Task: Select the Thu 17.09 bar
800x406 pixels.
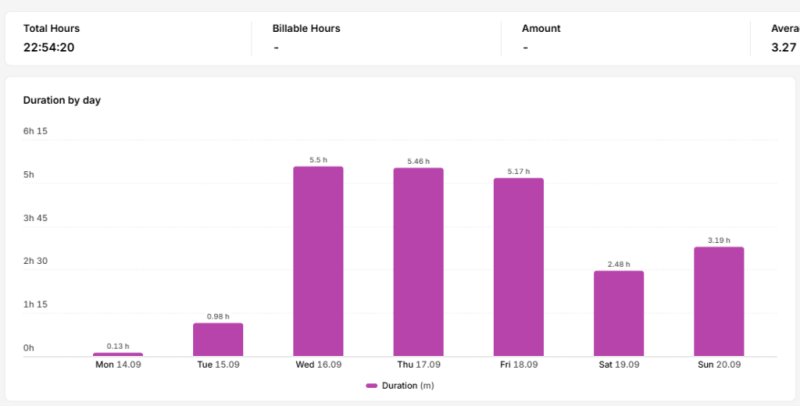Action: pos(418,262)
